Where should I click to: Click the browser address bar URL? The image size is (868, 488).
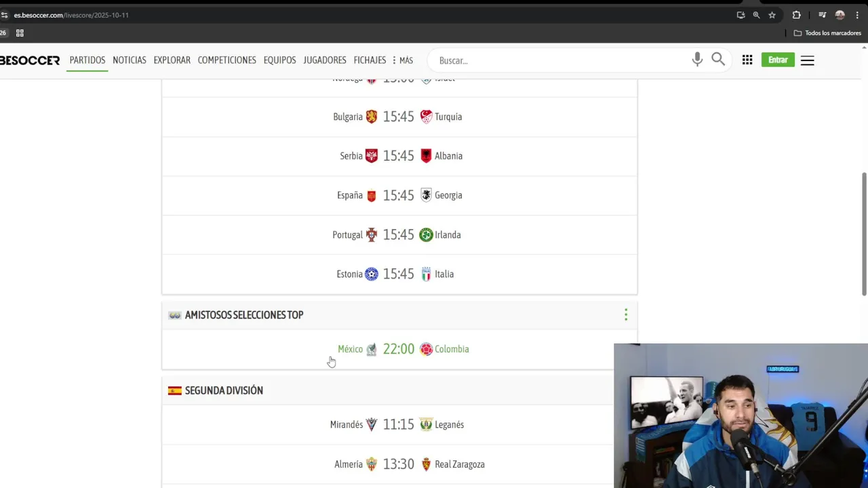[71, 15]
